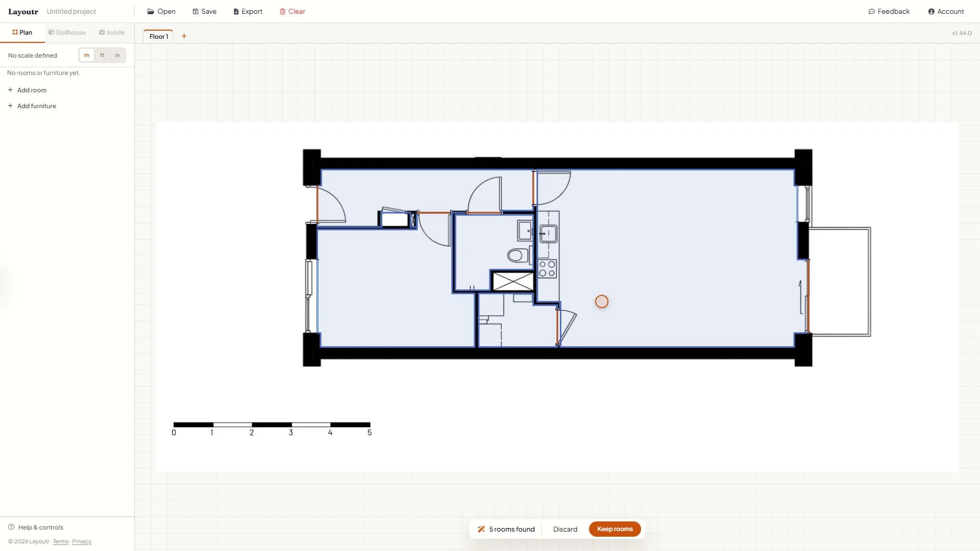This screenshot has height=551, width=980.
Task: Click the Discard button
Action: point(565,529)
